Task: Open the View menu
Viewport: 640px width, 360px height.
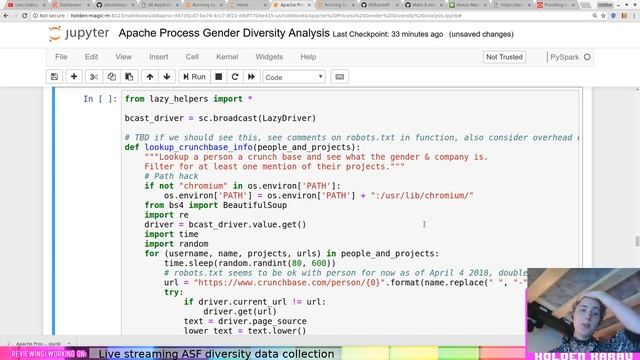Action: click(123, 57)
